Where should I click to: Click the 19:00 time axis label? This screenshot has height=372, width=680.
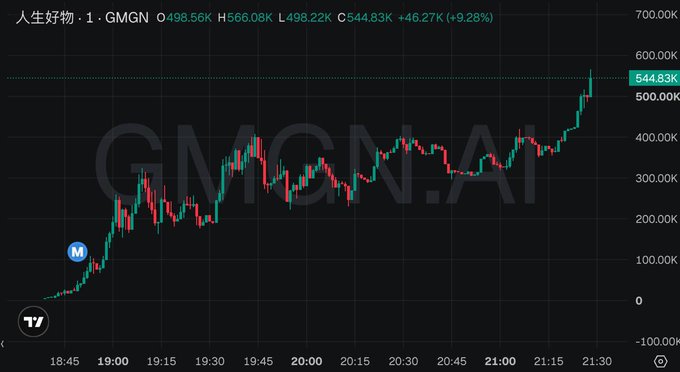pyautogui.click(x=113, y=361)
